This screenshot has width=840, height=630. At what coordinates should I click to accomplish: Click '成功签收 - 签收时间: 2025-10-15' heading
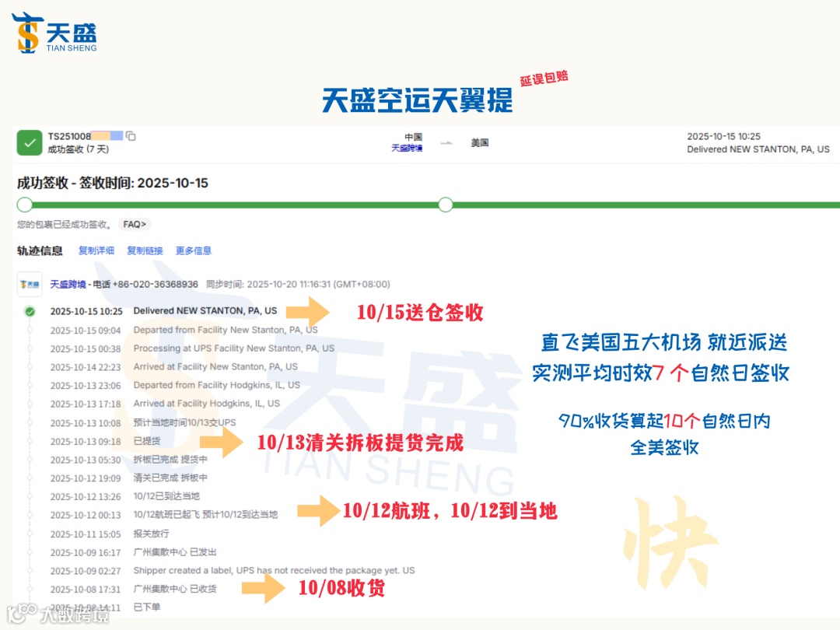(113, 184)
